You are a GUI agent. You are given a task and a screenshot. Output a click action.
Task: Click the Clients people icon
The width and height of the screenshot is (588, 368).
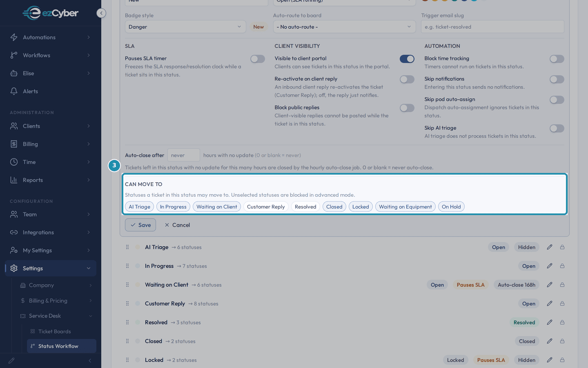(14, 126)
